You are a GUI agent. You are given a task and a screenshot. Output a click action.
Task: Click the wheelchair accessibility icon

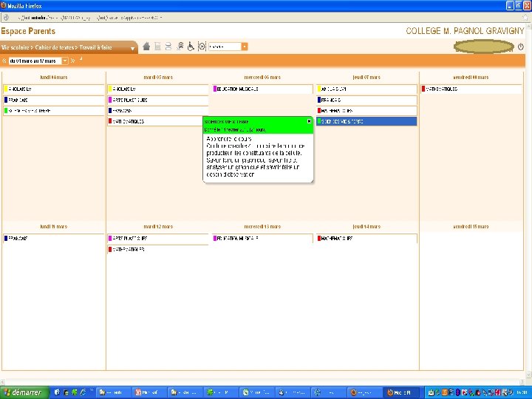[191, 47]
